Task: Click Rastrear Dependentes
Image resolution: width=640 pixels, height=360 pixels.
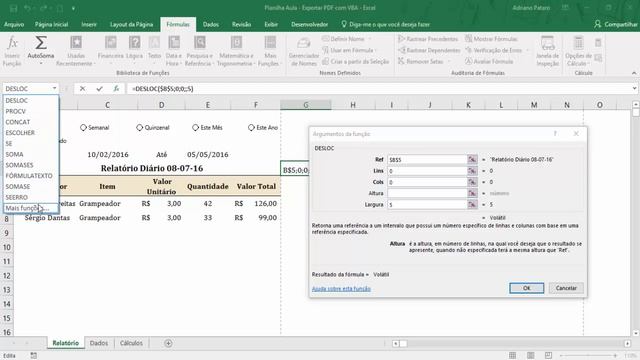Action: coord(429,50)
